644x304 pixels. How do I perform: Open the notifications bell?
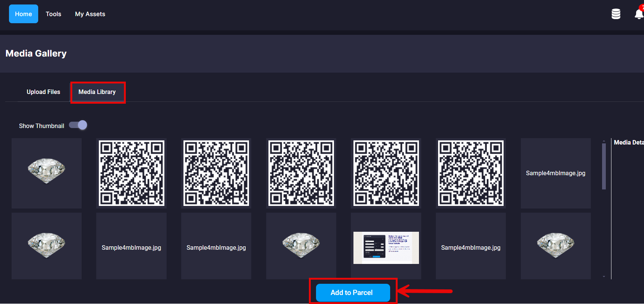(639, 14)
